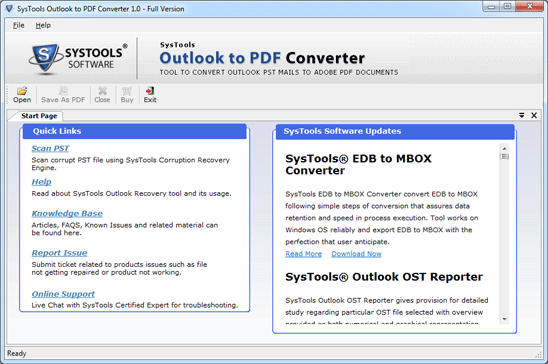Open a PST file with the Open toolbar button

22,95
